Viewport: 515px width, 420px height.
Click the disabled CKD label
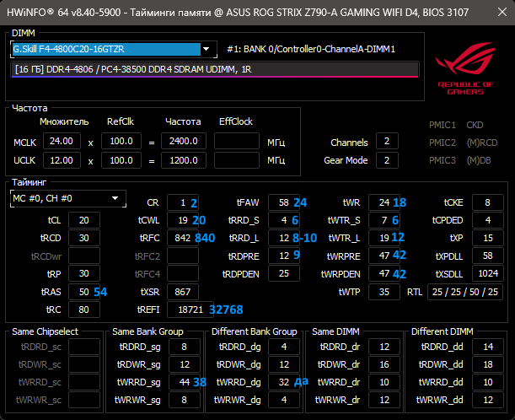click(475, 125)
